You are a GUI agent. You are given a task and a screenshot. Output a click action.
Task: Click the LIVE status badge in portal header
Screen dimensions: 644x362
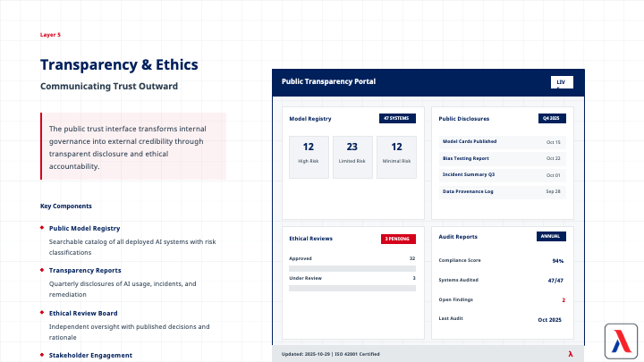[x=561, y=82]
